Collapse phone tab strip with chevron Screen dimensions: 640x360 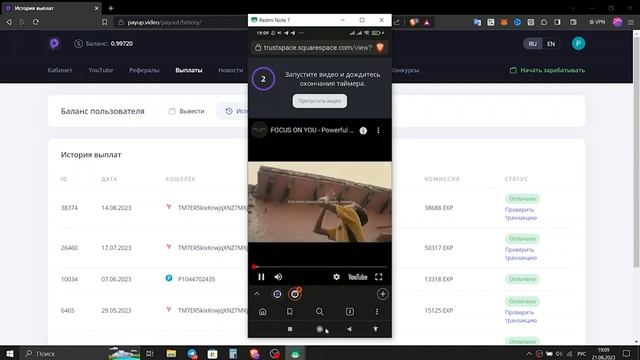tap(257, 294)
